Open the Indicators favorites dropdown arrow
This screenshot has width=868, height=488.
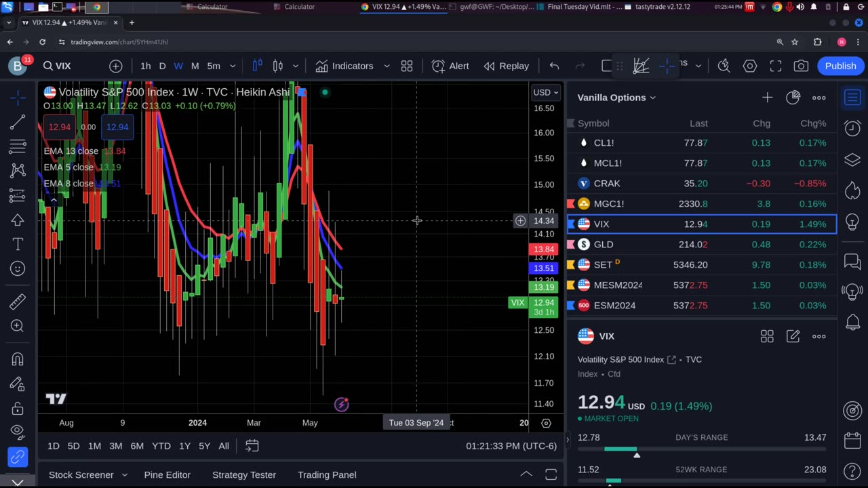(387, 66)
